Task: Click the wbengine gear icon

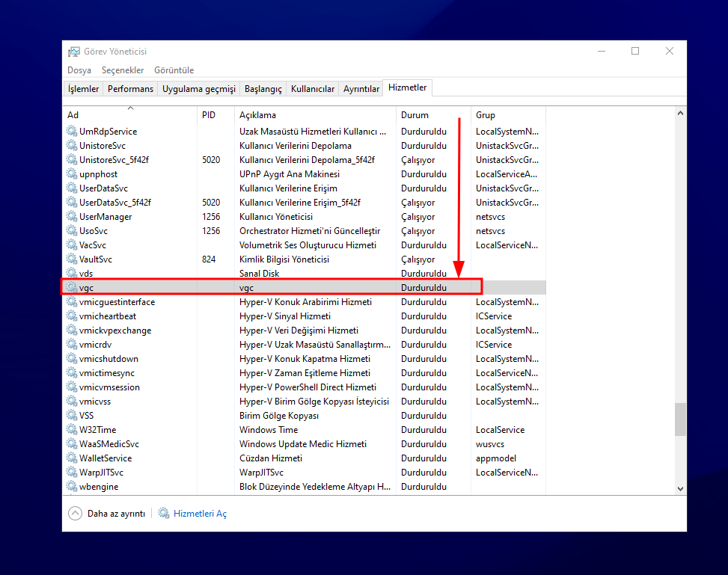Action: (x=72, y=486)
